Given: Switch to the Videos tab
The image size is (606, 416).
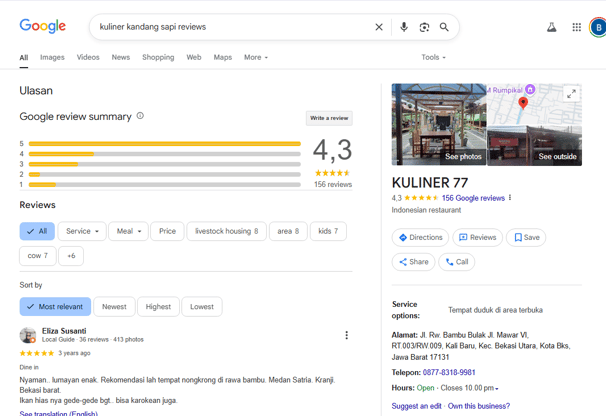Looking at the screenshot, I should pyautogui.click(x=88, y=57).
